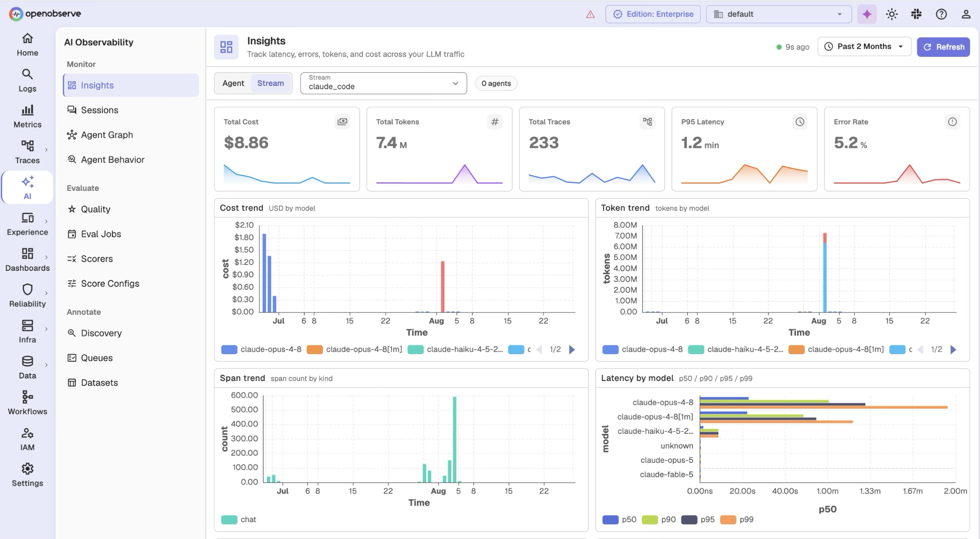Open the default organization dropdown
The image size is (980, 539).
point(779,14)
